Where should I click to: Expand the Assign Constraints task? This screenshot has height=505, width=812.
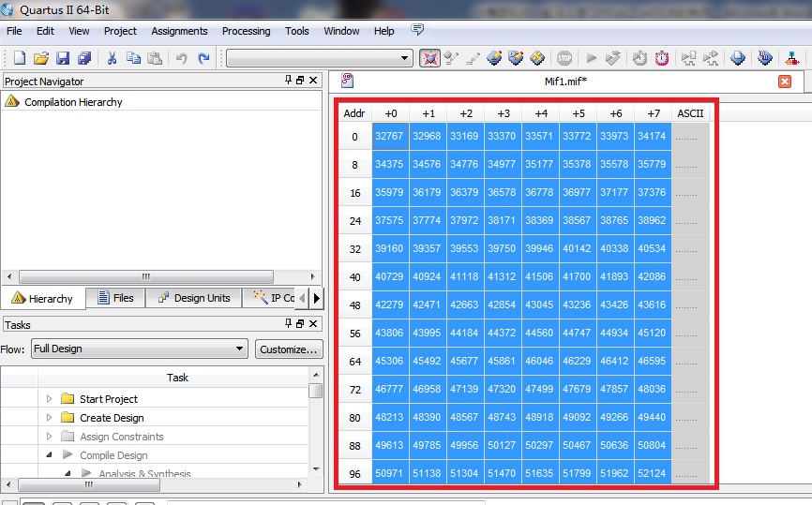coord(49,437)
